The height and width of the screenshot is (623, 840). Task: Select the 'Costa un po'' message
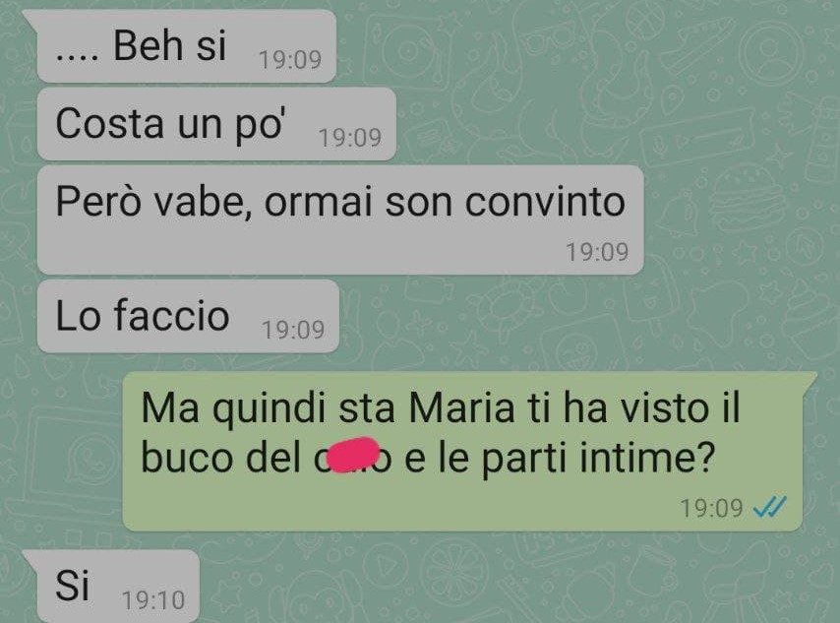pyautogui.click(x=216, y=124)
